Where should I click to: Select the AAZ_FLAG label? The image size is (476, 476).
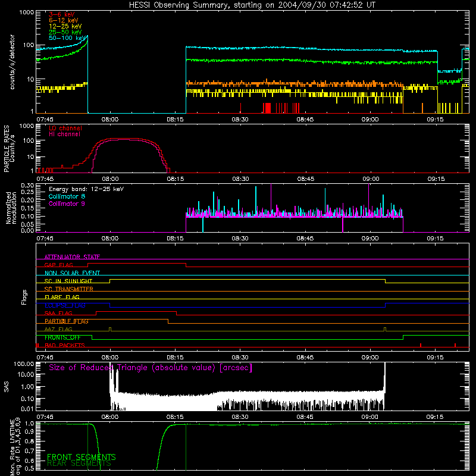tap(58, 329)
